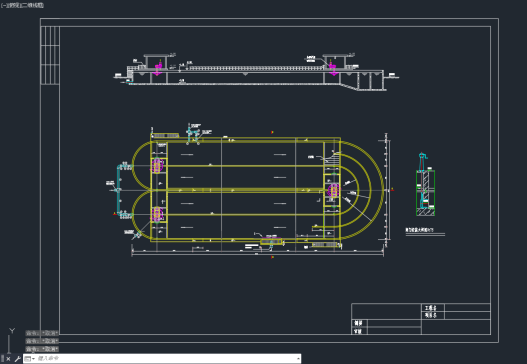The image size is (527, 364).
Task: Select the underlined detail drawing title text
Action: coord(419,230)
